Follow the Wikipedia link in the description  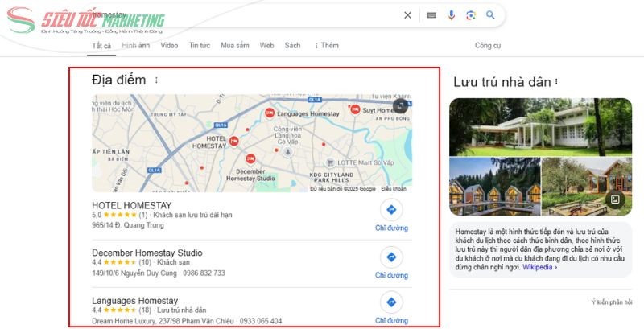pyautogui.click(x=538, y=267)
